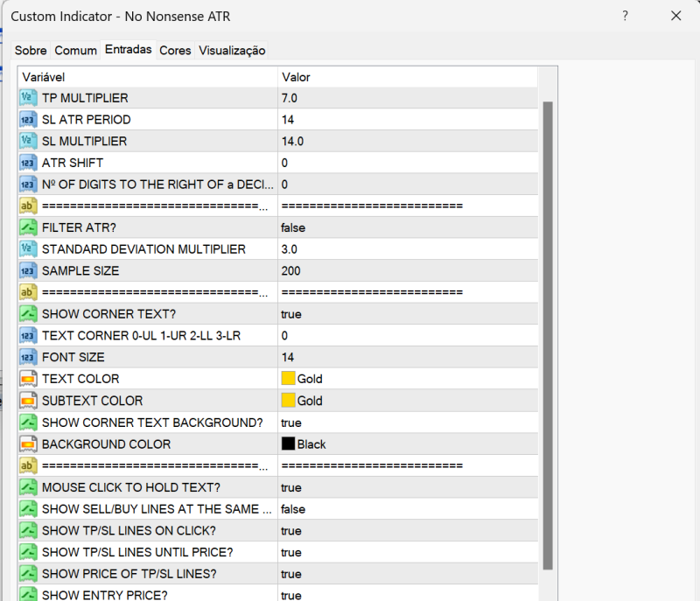This screenshot has width=700, height=601.
Task: Click the SUBTEXT COLOR row color-type icon
Action: 28,401
